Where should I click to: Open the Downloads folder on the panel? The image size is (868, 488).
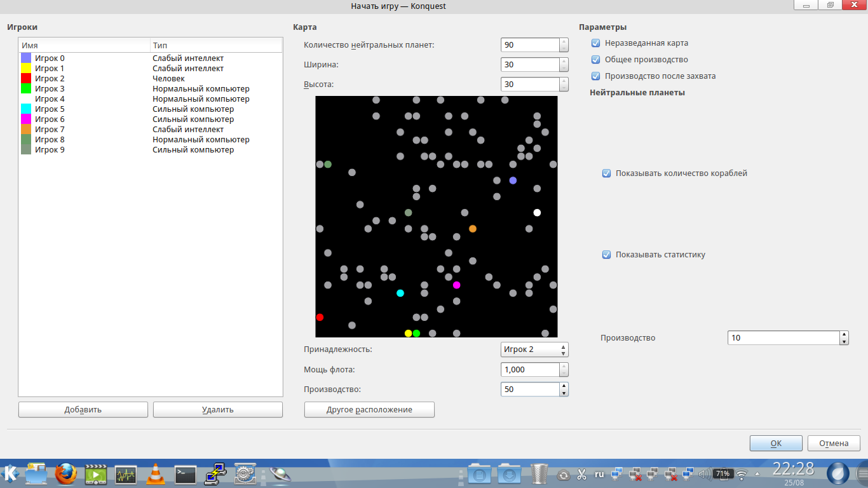tap(509, 473)
